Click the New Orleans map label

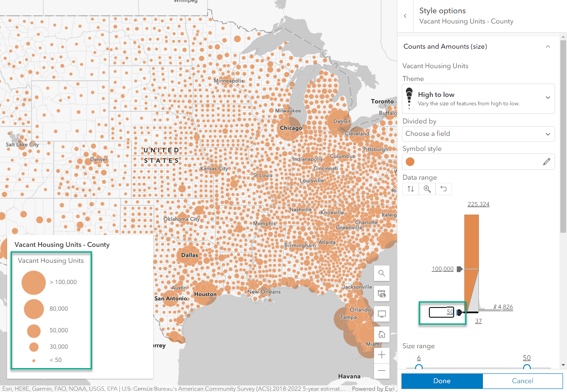(264, 292)
